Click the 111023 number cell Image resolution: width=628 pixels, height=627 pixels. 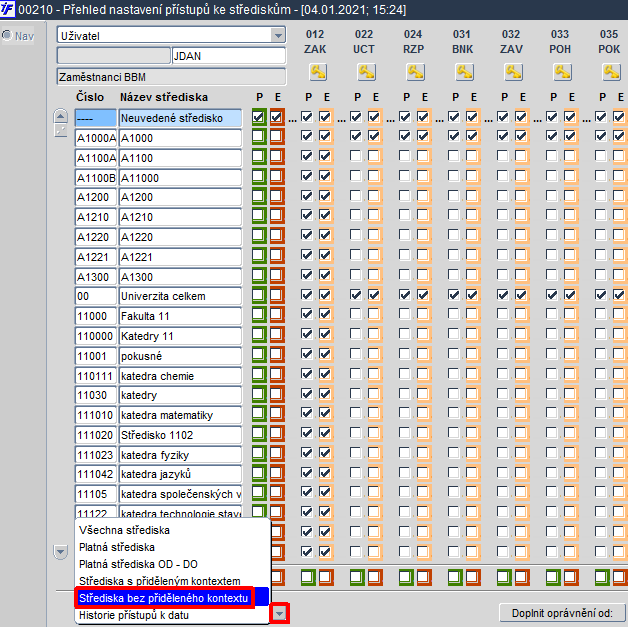[x=96, y=454]
